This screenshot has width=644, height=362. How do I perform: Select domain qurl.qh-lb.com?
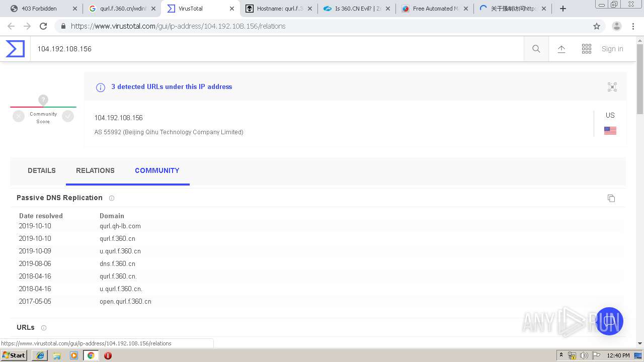[x=120, y=226]
